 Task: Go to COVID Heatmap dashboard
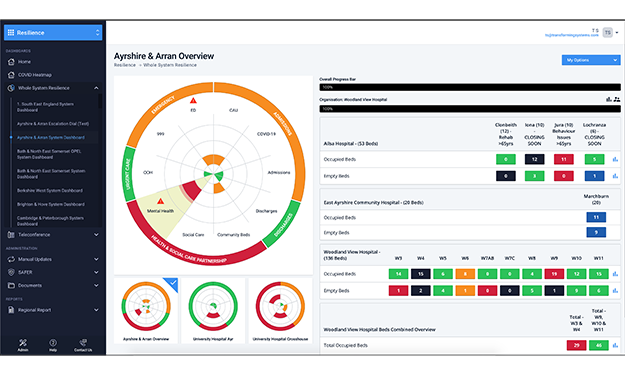(x=35, y=75)
